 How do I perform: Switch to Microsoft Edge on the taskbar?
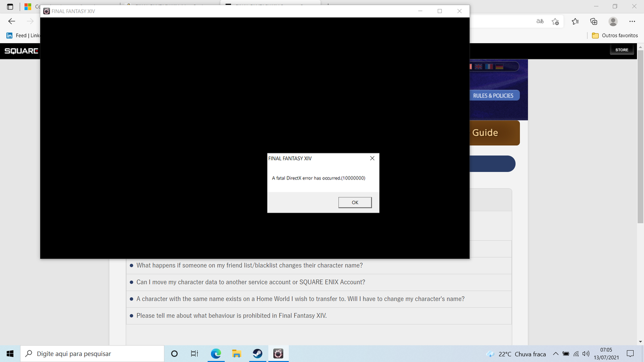click(x=216, y=354)
